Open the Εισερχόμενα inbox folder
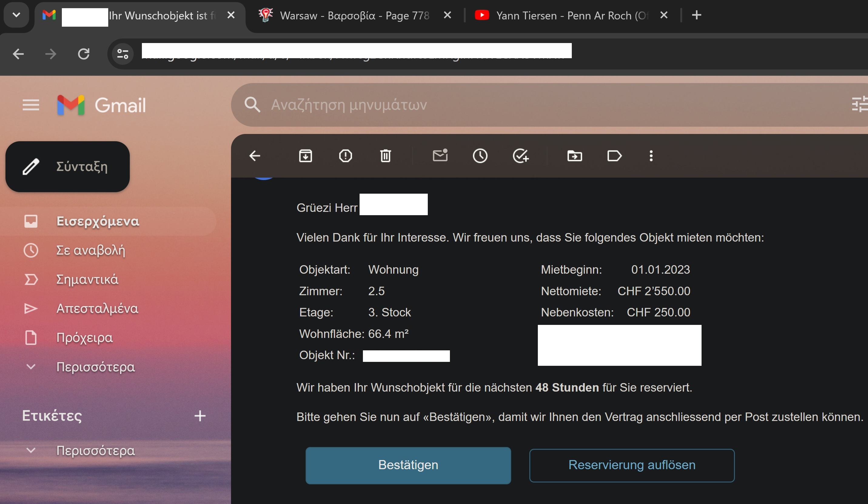Image resolution: width=868 pixels, height=504 pixels. pos(108,221)
